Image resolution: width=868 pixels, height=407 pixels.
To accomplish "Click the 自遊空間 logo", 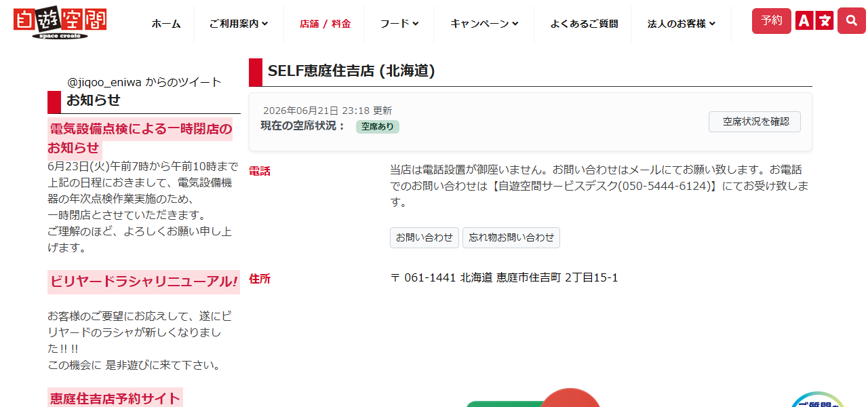I will (x=60, y=24).
